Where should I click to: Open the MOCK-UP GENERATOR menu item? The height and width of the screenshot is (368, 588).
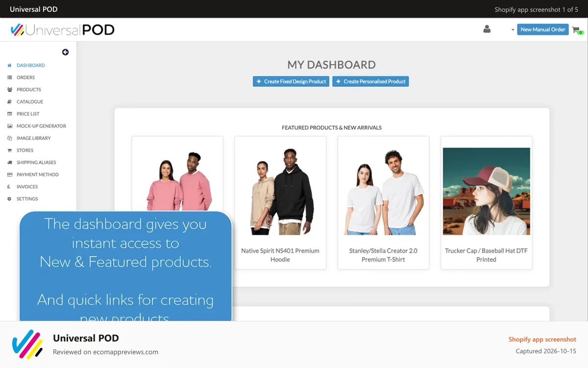coord(41,126)
